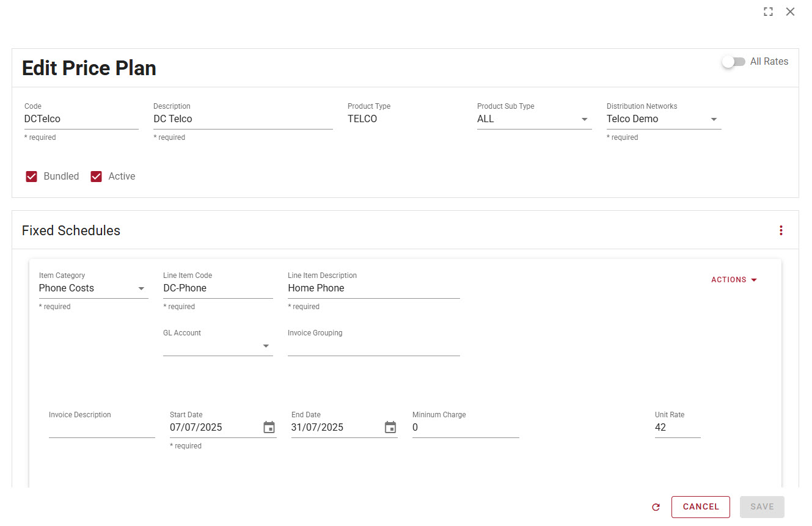
Task: Uncheck the Active checkbox
Action: click(x=96, y=177)
